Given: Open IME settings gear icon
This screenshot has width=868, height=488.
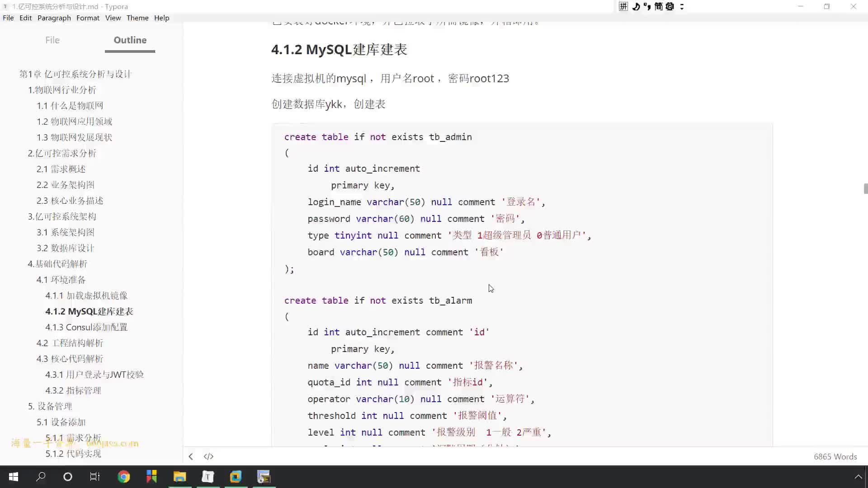Looking at the screenshot, I should click(670, 6).
